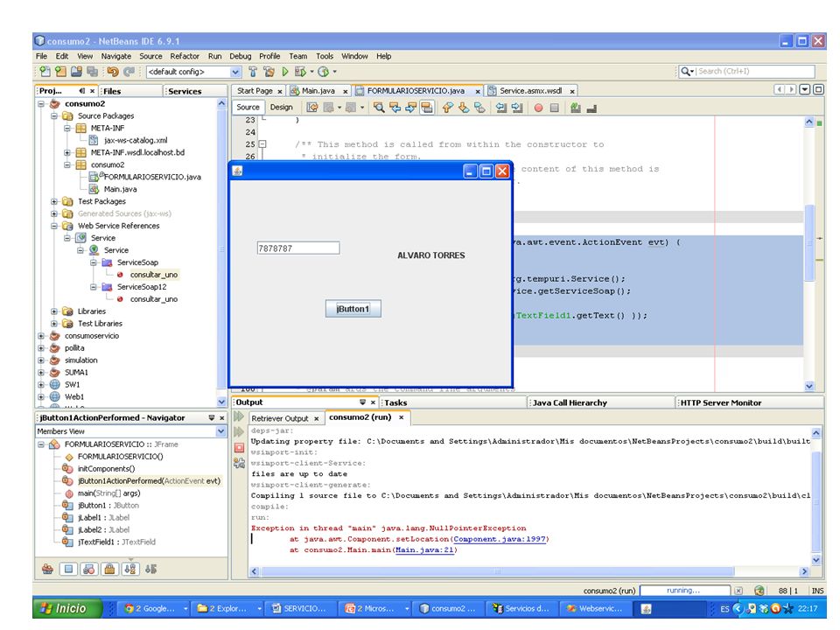Click the Uncomment icon in editor toolbar

point(591,108)
